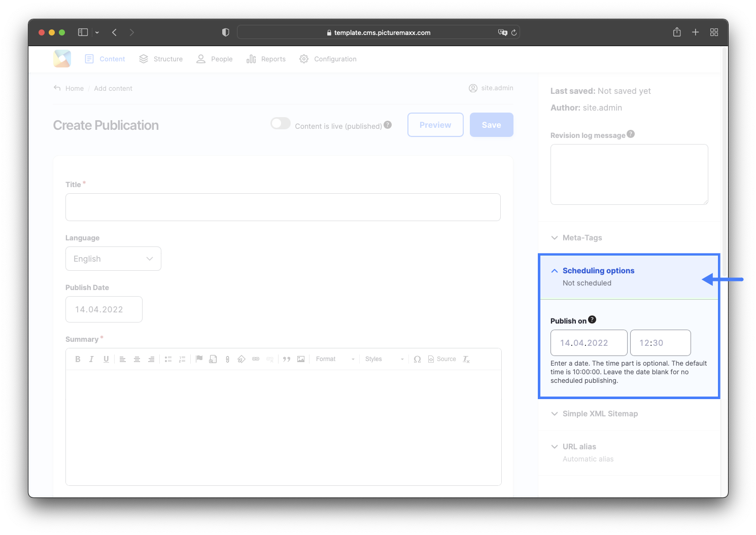Insert image into Summary editor
Viewport: 756px width, 535px height.
point(301,359)
